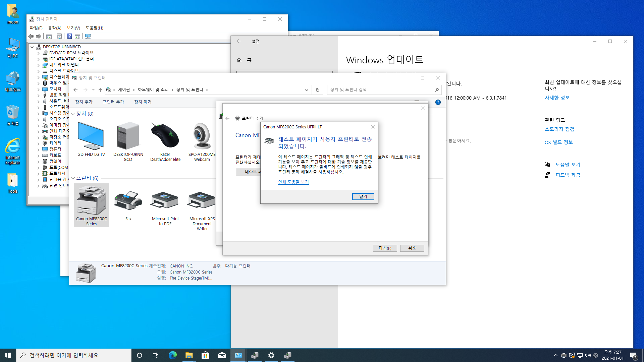644x362 pixels.
Task: Open the 내 PC desktop icon
Action: click(13, 48)
